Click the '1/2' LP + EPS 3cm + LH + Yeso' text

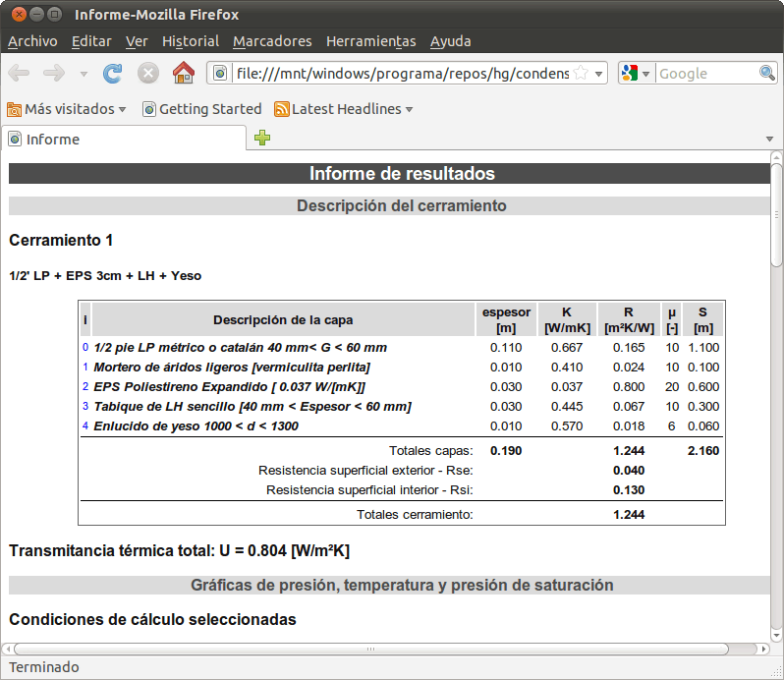[x=105, y=275]
